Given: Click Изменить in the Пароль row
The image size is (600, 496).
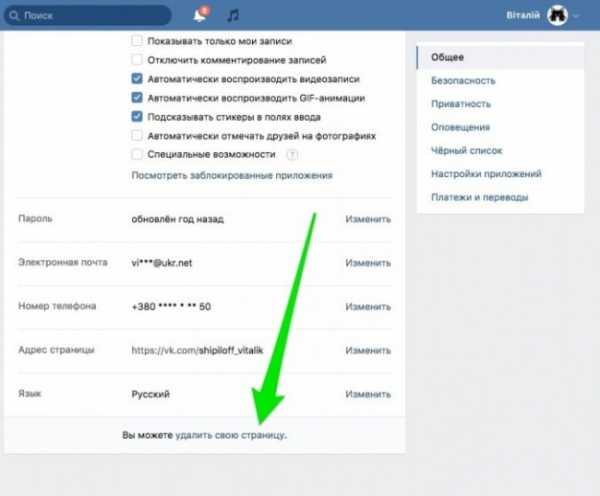Looking at the screenshot, I should tap(368, 219).
